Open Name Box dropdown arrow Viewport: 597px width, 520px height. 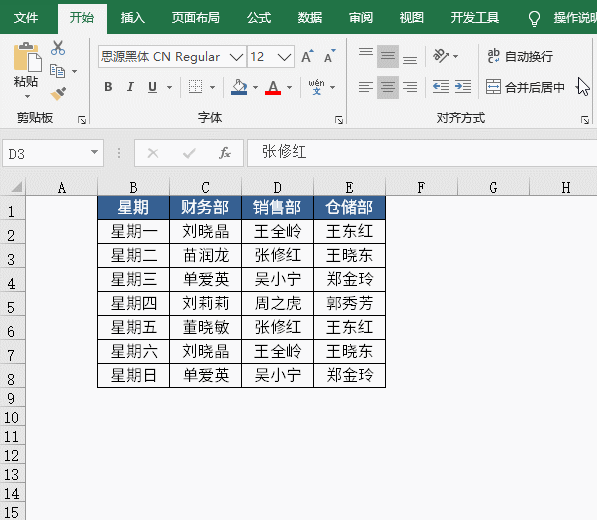coord(94,152)
